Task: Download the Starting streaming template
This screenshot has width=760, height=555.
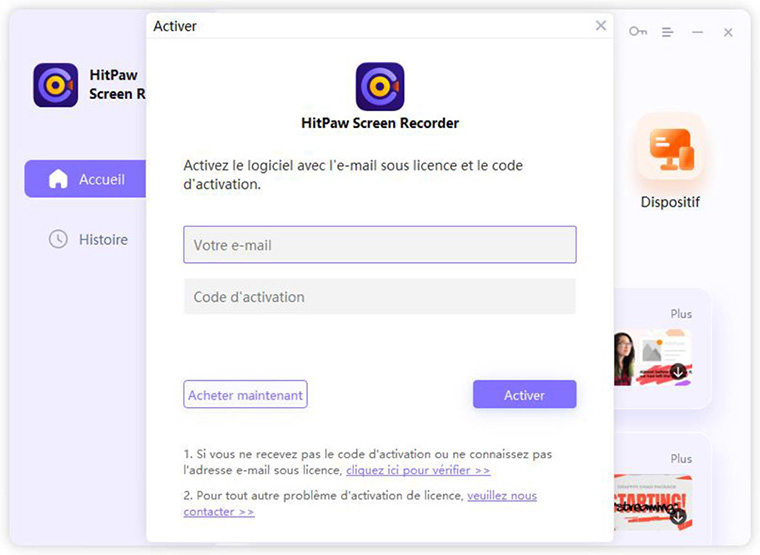Action: point(678,517)
